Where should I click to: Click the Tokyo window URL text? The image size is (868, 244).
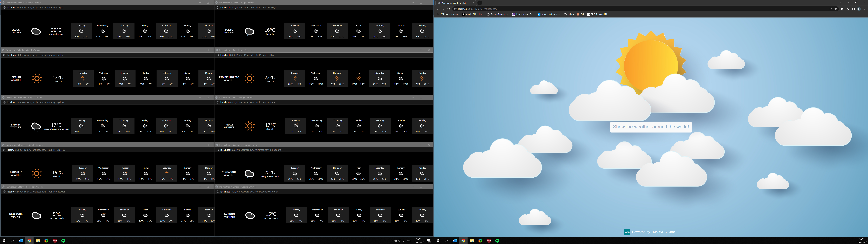point(248,7)
